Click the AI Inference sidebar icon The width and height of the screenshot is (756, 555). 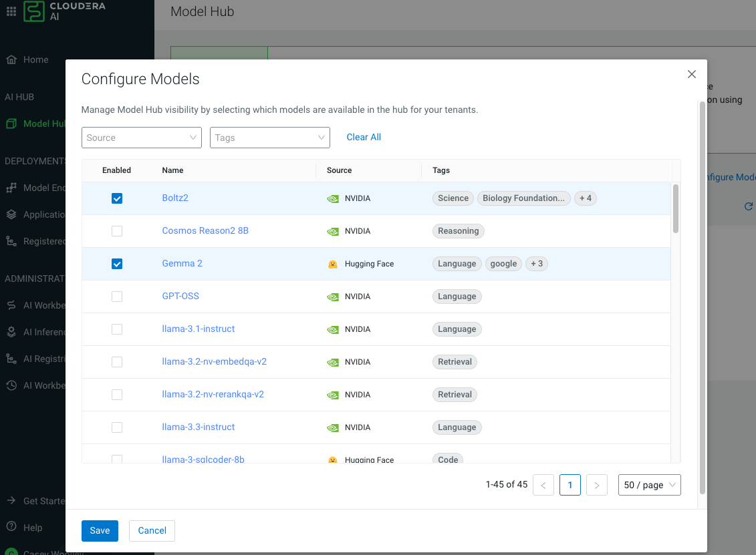pos(11,332)
